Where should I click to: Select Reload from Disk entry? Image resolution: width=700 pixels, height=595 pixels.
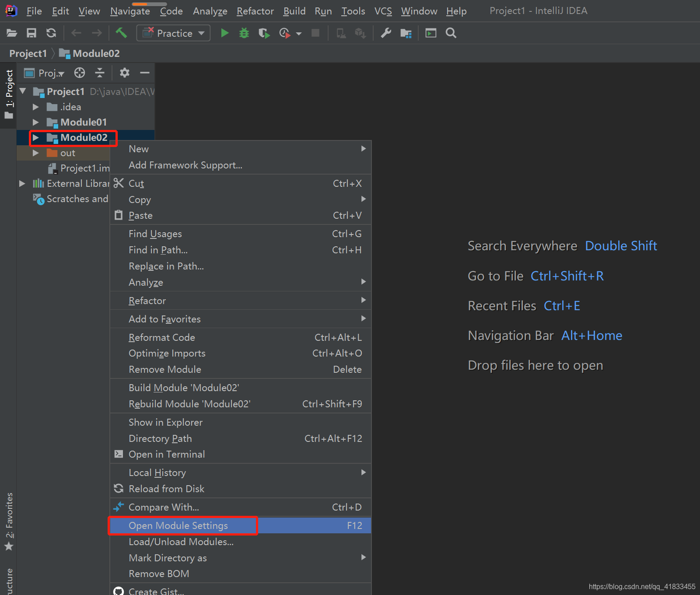click(240, 489)
